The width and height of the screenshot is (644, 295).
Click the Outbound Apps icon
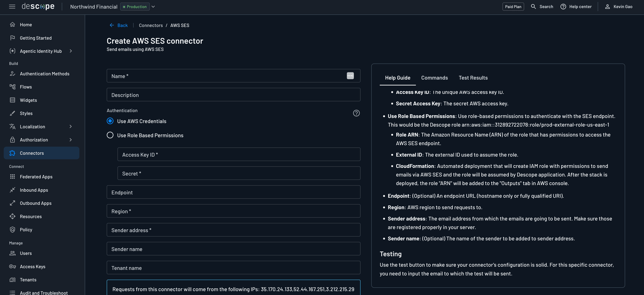point(12,203)
